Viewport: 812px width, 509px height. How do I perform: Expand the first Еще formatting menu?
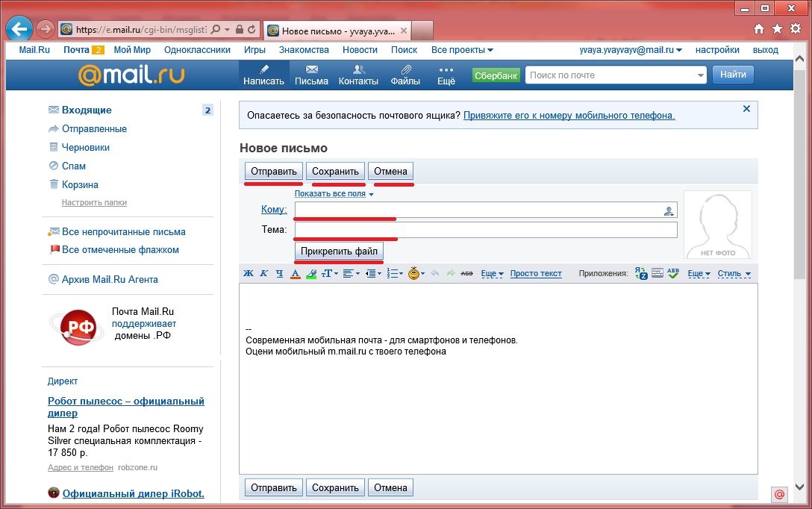tap(492, 273)
